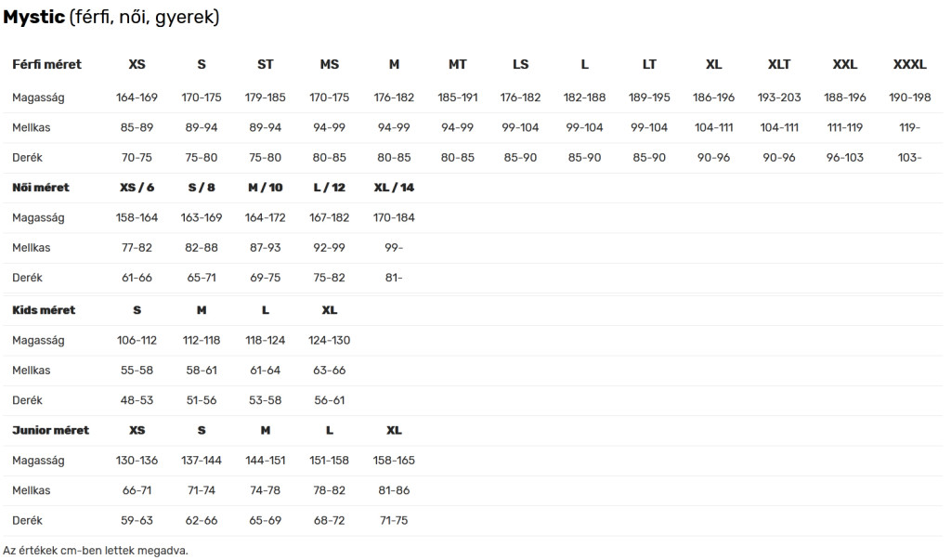Click the kids height value 124-130
This screenshot has height=560, width=951.
click(329, 341)
